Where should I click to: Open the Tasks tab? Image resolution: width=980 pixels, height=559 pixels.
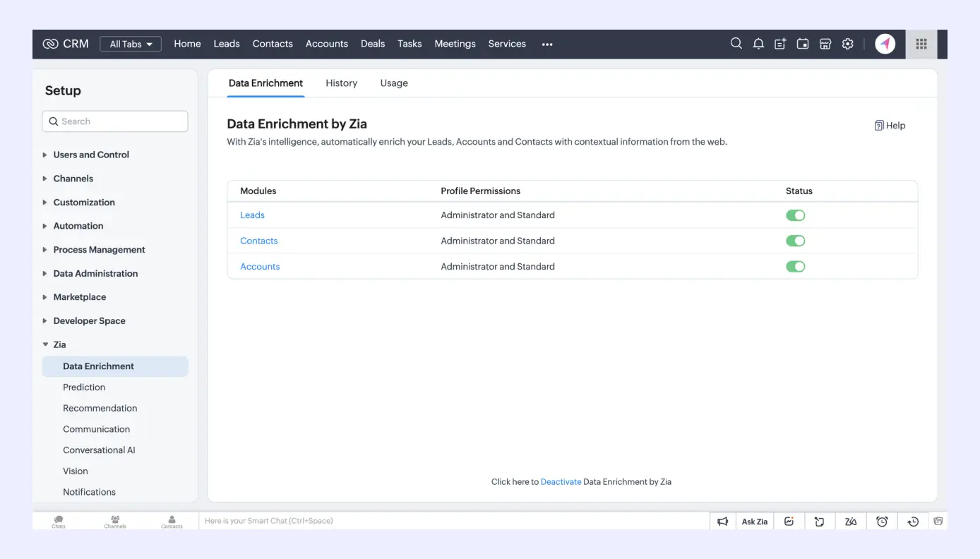coord(410,44)
